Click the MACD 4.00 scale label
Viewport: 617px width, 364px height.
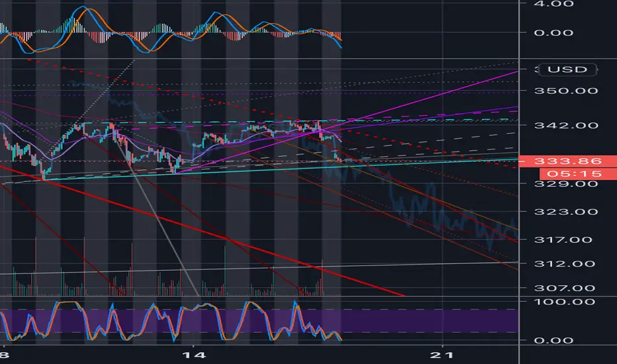click(553, 4)
